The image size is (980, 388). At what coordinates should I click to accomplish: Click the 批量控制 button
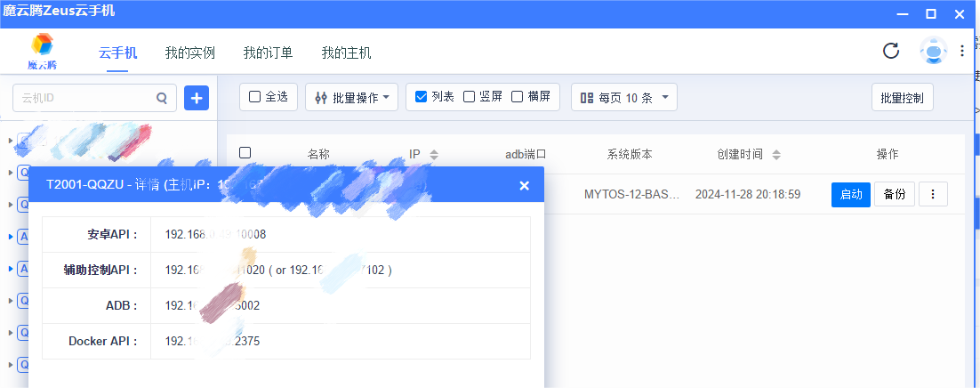[902, 97]
